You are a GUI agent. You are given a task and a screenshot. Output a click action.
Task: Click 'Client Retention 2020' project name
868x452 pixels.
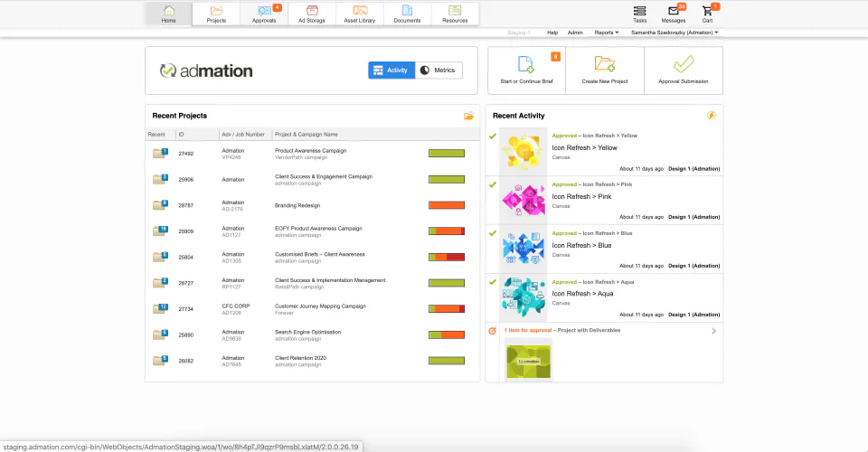pos(300,358)
